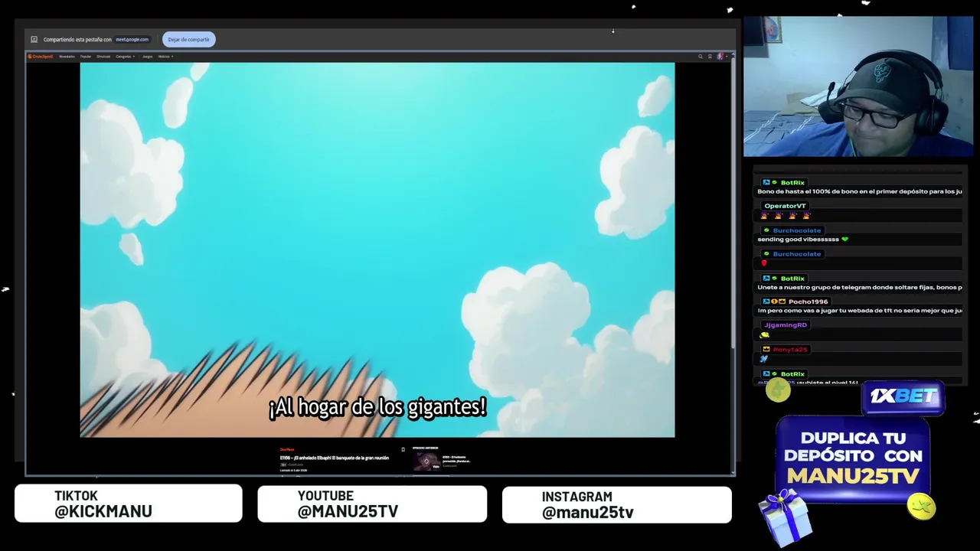Image resolution: width=980 pixels, height=551 pixels.
Task: Click Duplica tu depósito con MANU25TV banner
Action: pos(854,458)
